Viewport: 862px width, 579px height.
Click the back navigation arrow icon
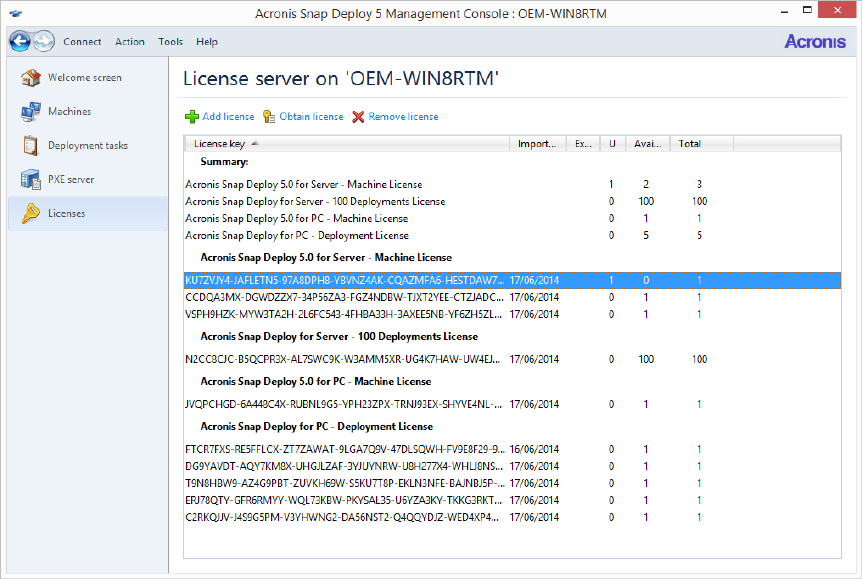point(20,41)
